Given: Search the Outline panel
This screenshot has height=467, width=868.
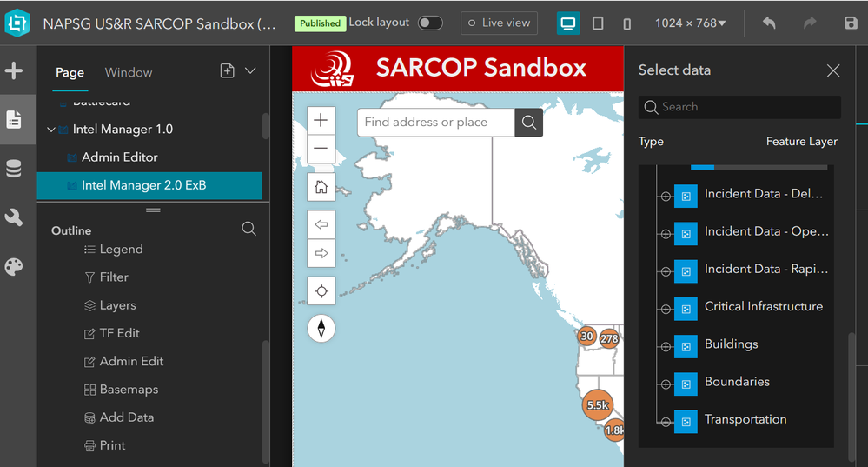Looking at the screenshot, I should pos(249,229).
